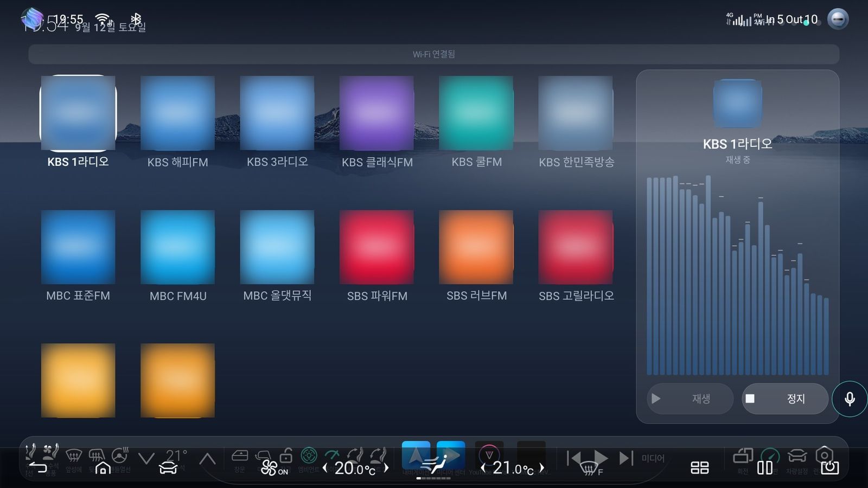Select the first yellow station tile in third row

click(x=78, y=381)
